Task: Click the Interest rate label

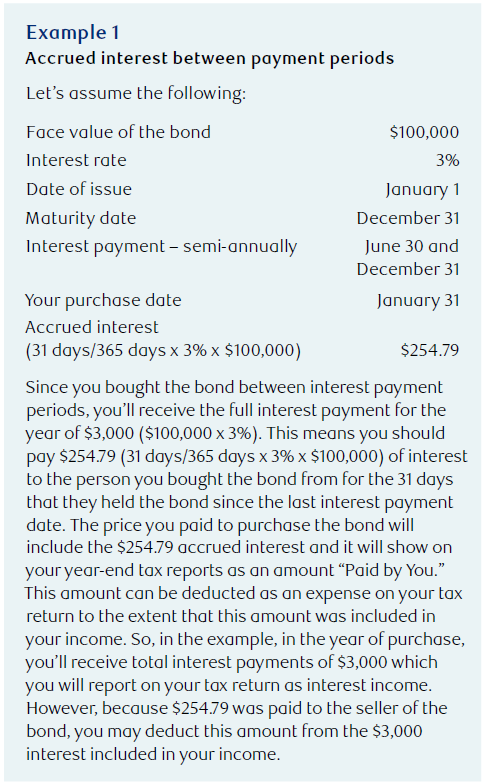Action: point(76,160)
